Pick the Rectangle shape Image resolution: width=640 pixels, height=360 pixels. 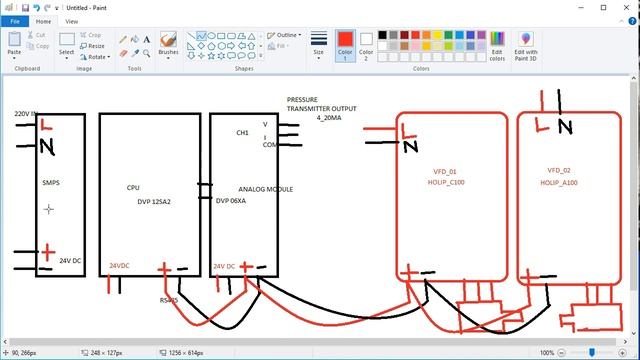click(221, 36)
